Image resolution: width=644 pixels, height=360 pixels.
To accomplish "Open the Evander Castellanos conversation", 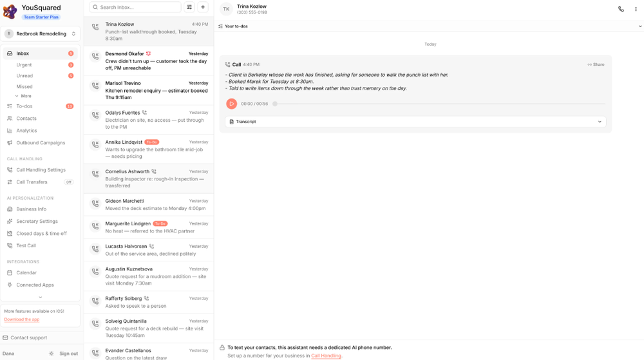I will pyautogui.click(x=149, y=352).
